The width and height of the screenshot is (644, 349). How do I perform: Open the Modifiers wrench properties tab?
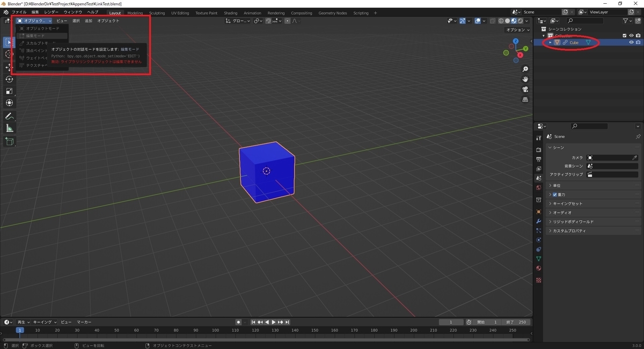pyautogui.click(x=539, y=221)
